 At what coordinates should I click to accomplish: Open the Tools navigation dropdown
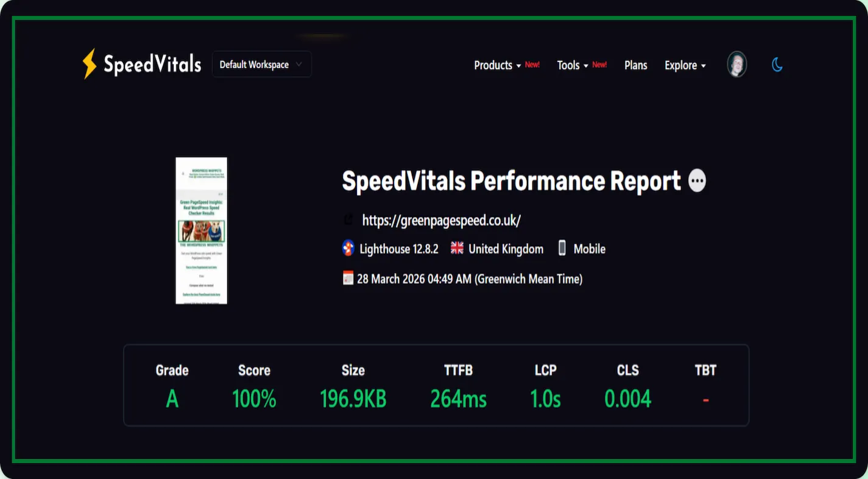pyautogui.click(x=573, y=65)
